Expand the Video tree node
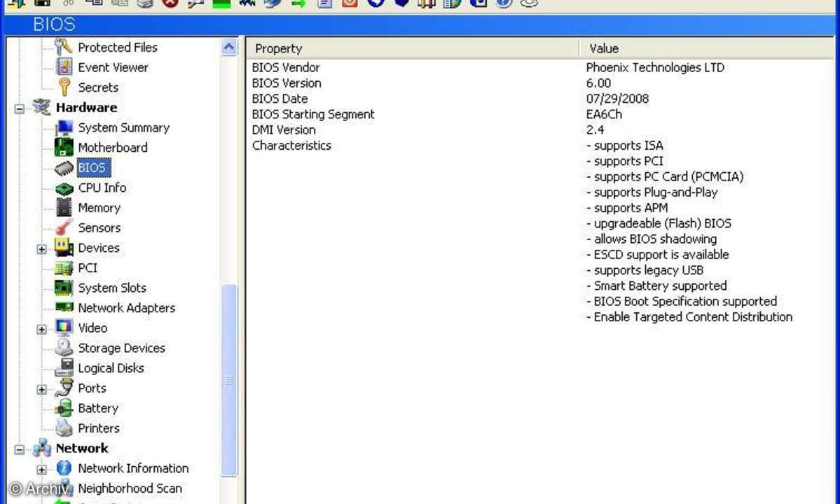This screenshot has width=840, height=504. [42, 330]
